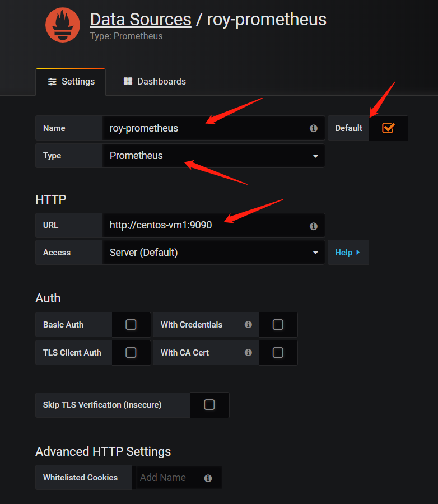Switch to the Settings tab
The image size is (438, 504).
[71, 82]
